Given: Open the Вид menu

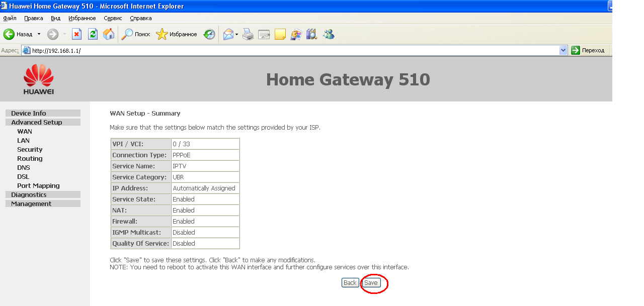Looking at the screenshot, I should (x=55, y=18).
